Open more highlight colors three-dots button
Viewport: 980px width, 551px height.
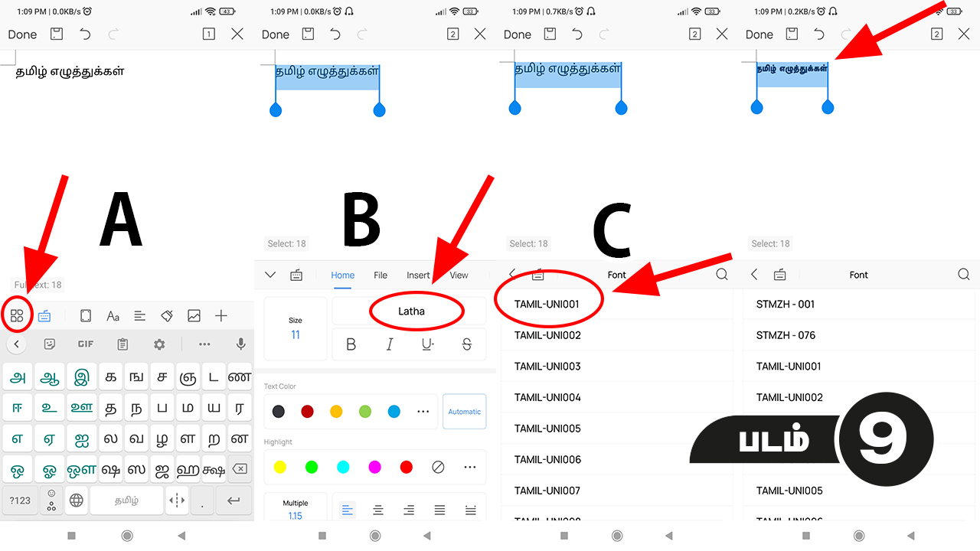click(469, 467)
